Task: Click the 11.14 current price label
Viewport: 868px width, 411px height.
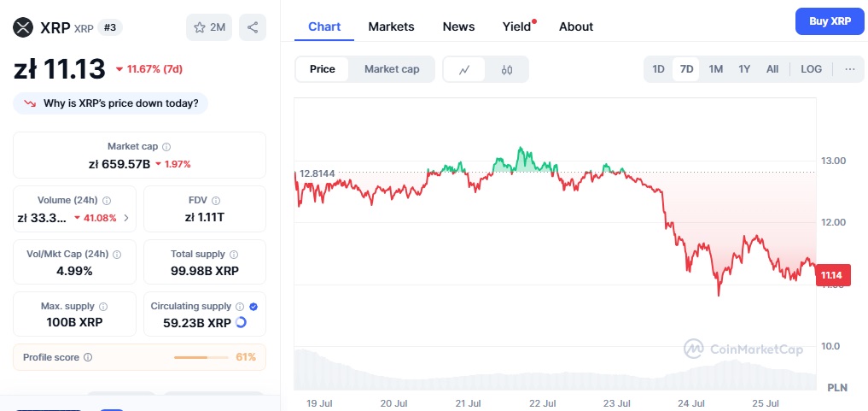Action: 832,275
